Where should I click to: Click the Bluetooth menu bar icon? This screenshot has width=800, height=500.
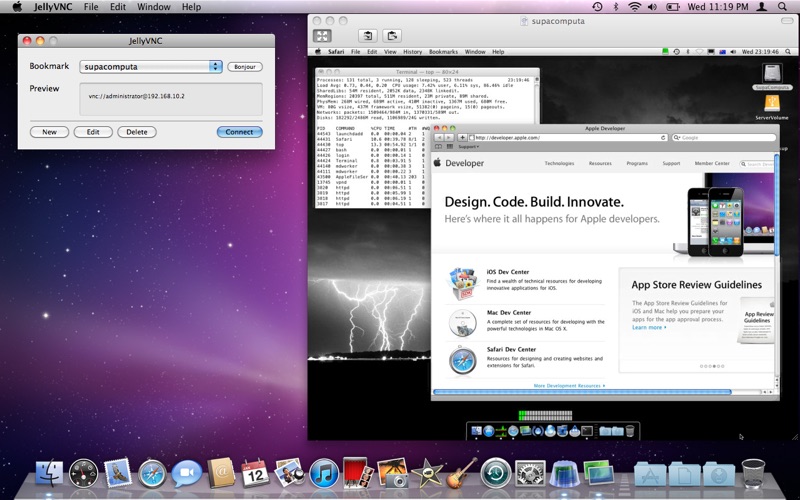coord(616,7)
